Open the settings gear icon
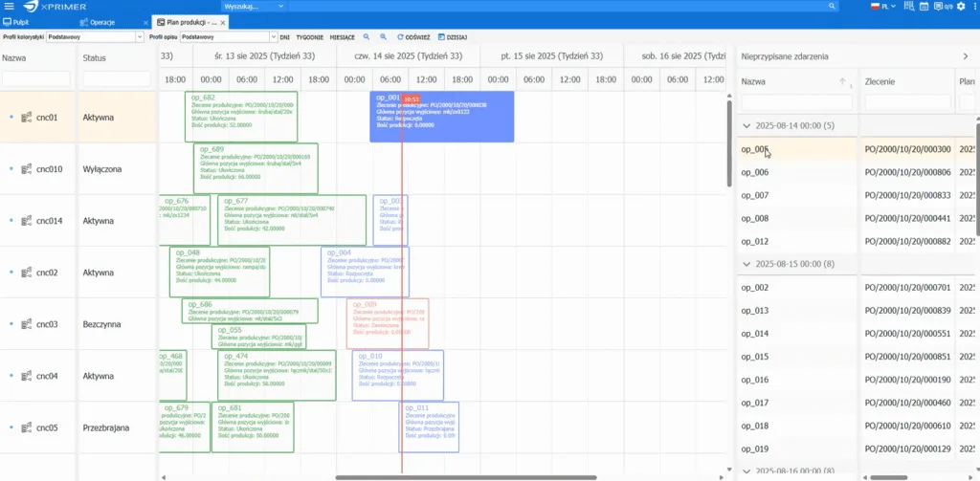Screen dimensions: 980x481 click(961, 7)
